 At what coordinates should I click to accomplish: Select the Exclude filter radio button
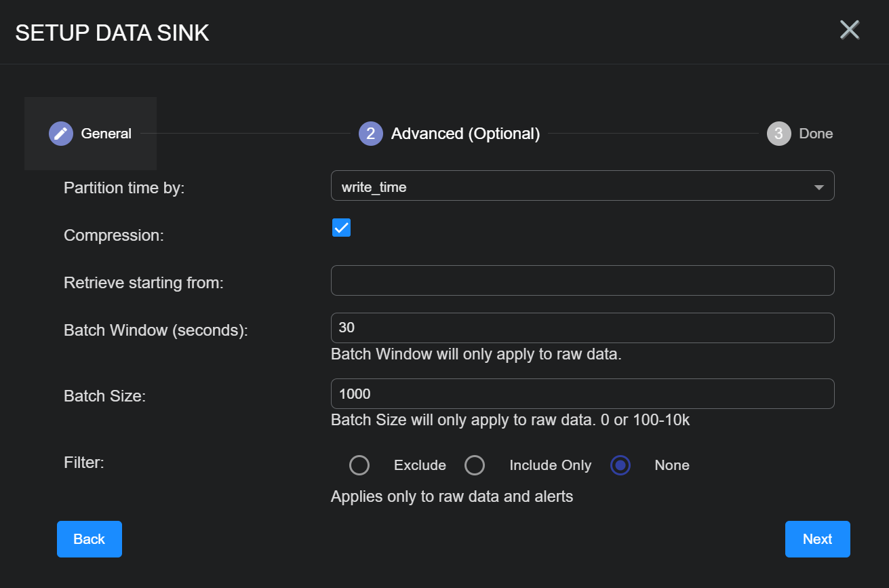pos(359,465)
